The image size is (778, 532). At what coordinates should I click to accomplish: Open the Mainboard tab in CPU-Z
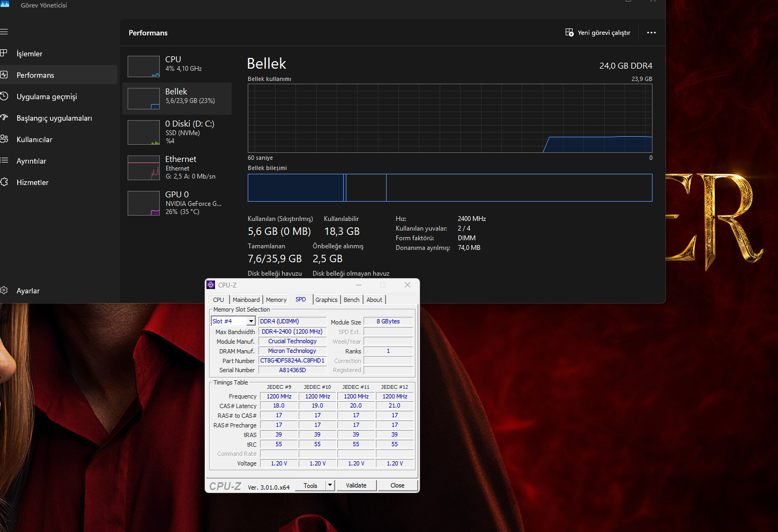point(246,300)
